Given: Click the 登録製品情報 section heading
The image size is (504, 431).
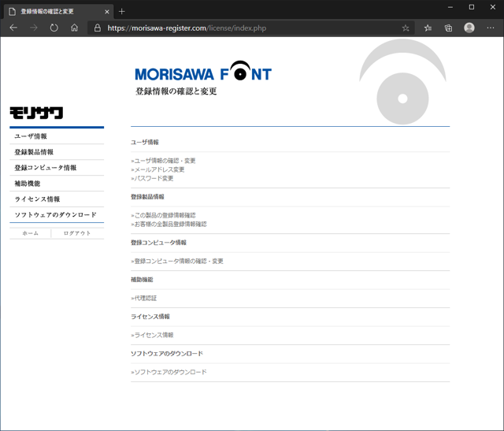Looking at the screenshot, I should 147,197.
